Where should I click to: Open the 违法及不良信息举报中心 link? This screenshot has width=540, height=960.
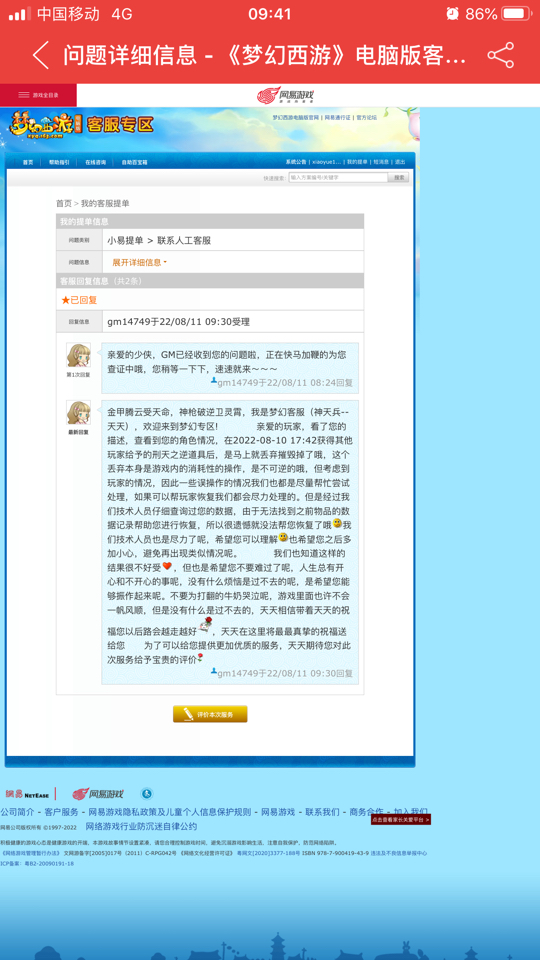click(399, 853)
